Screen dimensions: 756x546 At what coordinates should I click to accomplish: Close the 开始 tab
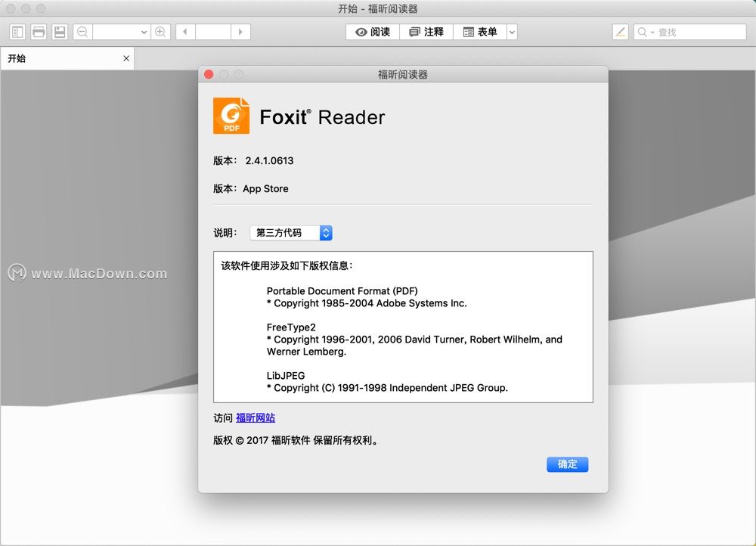pos(126,58)
